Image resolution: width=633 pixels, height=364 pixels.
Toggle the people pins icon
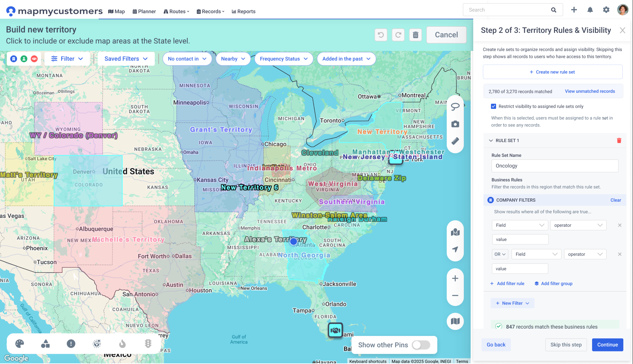pos(24,59)
